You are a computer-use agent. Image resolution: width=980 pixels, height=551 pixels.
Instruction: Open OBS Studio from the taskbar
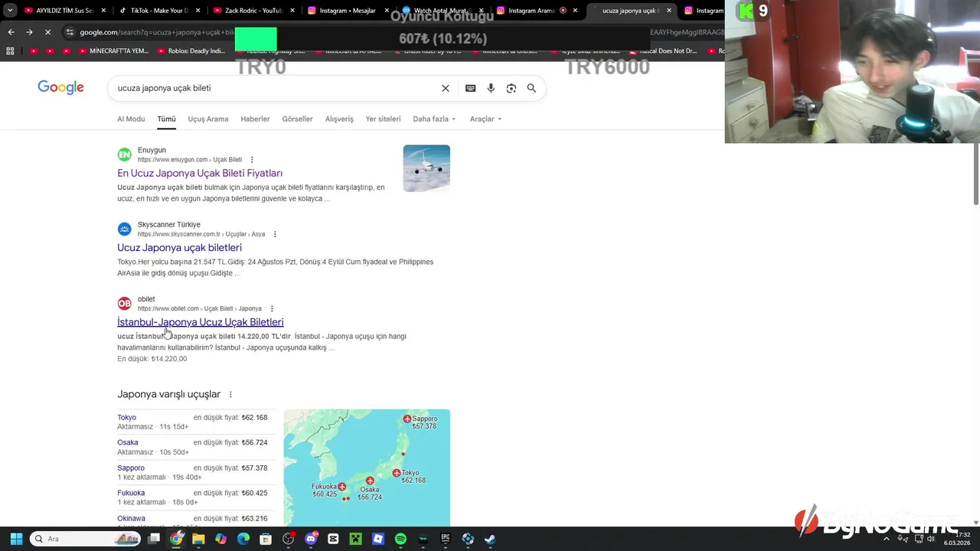289,539
